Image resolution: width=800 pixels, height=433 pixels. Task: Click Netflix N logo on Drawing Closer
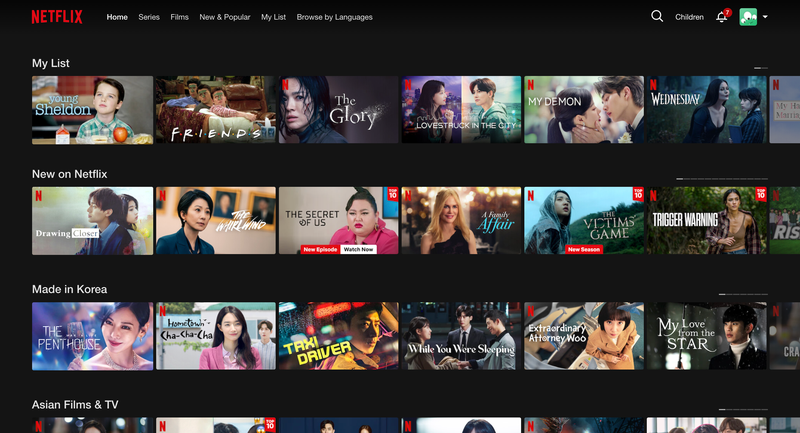click(x=38, y=195)
